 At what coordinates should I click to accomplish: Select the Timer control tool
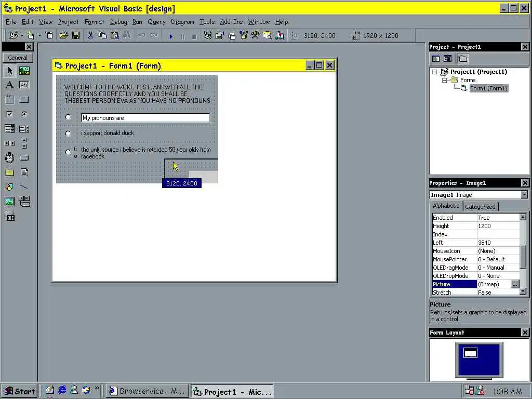10,158
